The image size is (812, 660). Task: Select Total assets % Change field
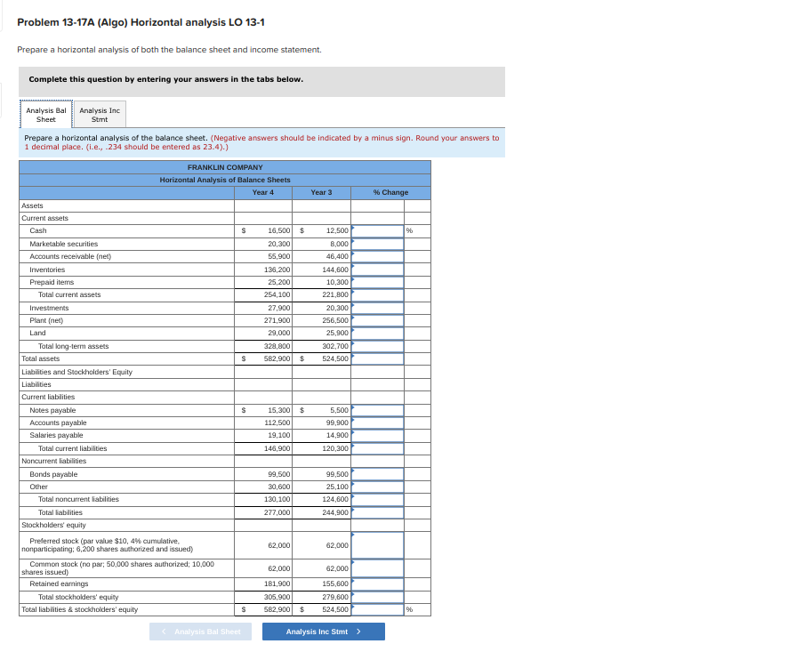tap(377, 358)
